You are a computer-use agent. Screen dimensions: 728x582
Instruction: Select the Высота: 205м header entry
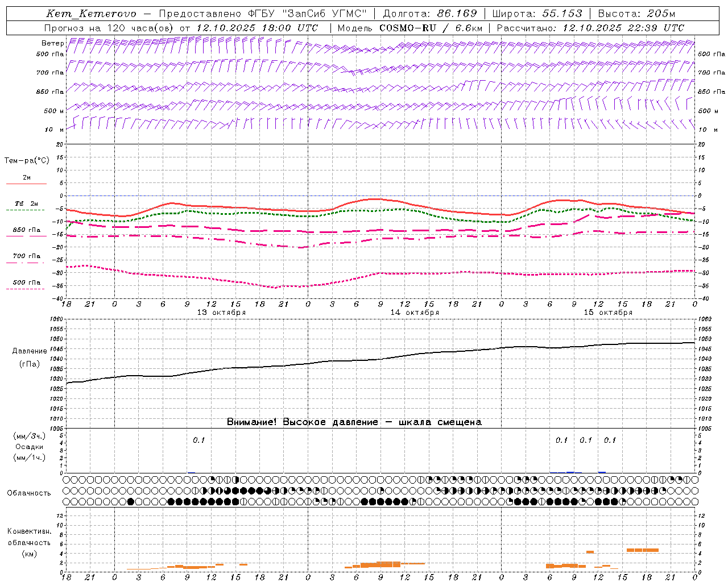(x=637, y=14)
